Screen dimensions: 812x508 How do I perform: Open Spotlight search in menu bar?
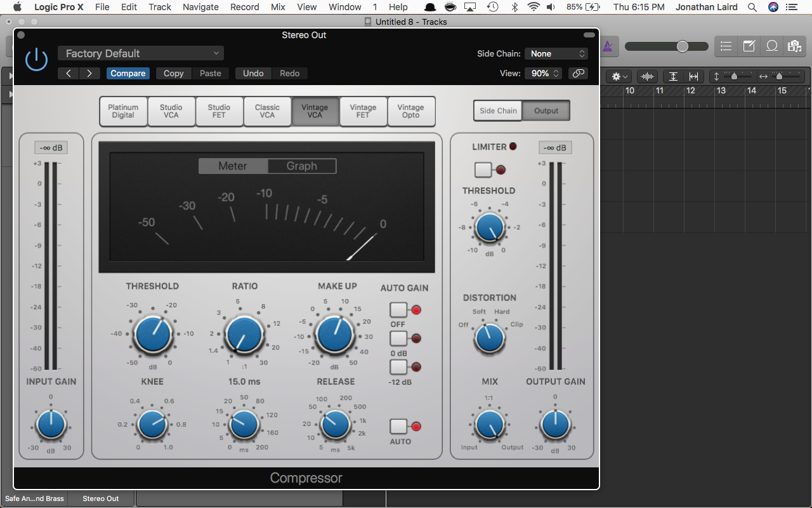[x=752, y=7]
